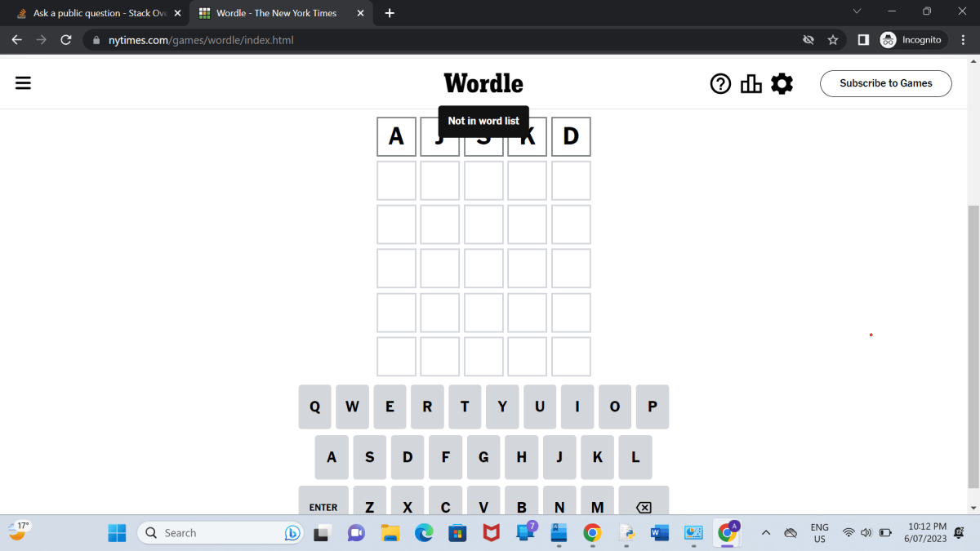Expand the Chrome tab search chevron
Image resolution: width=980 pixels, height=551 pixels.
856,13
